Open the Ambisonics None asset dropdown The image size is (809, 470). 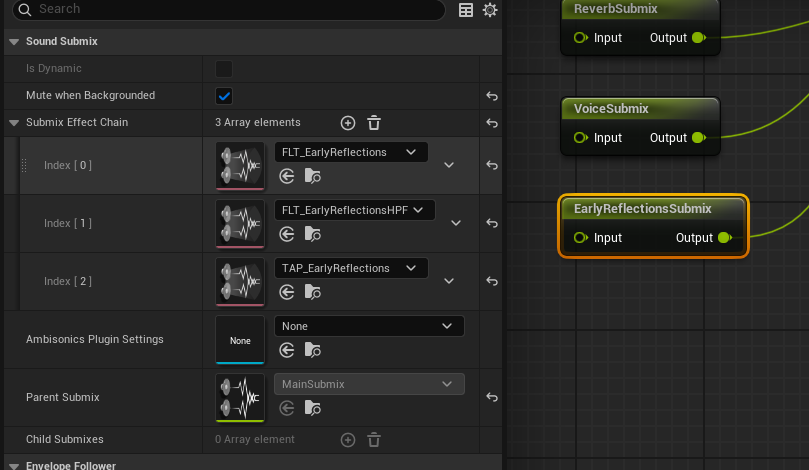[369, 326]
